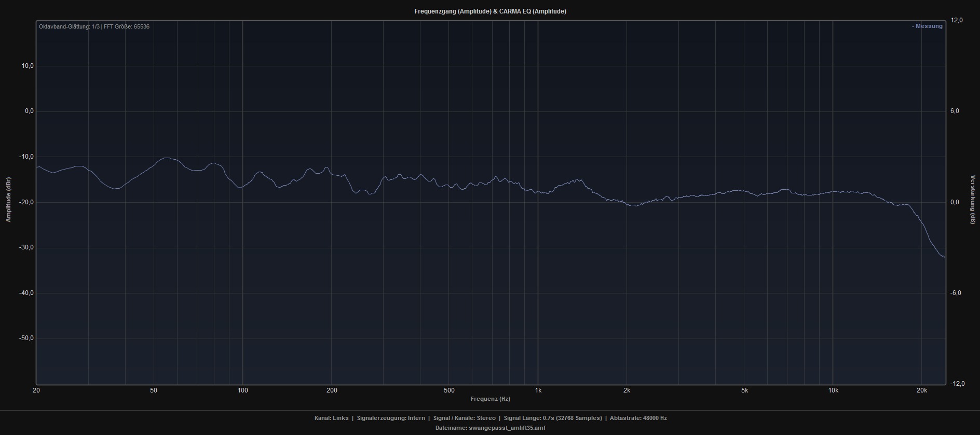The height and width of the screenshot is (435, 980).
Task: Click the Signalerzeugung: Intern status text
Action: coord(390,418)
